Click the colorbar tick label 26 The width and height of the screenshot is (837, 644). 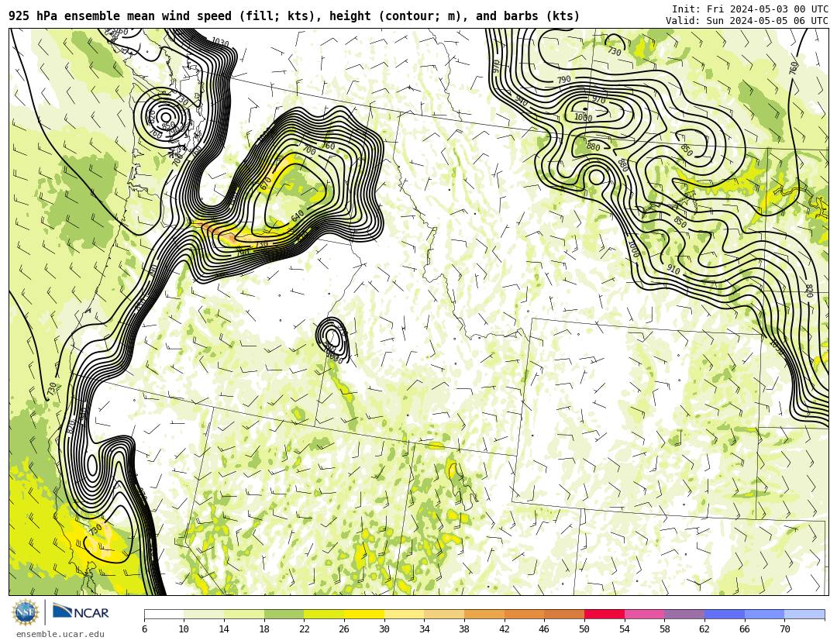[x=344, y=629]
